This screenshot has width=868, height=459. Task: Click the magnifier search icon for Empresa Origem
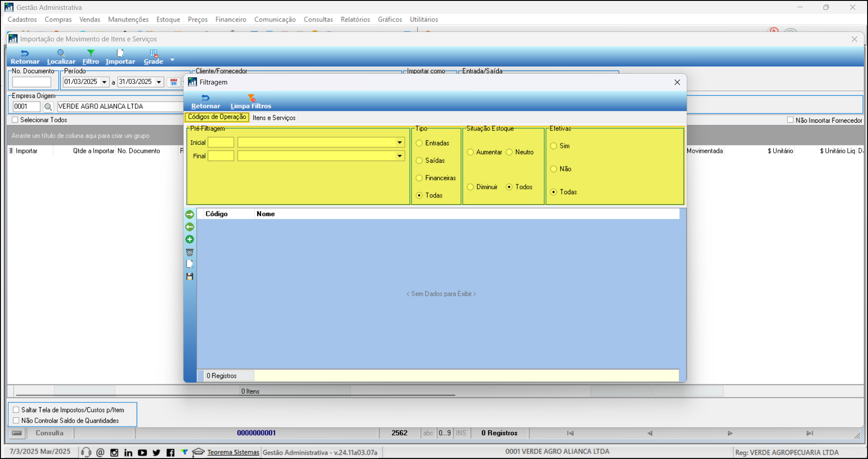(x=48, y=107)
